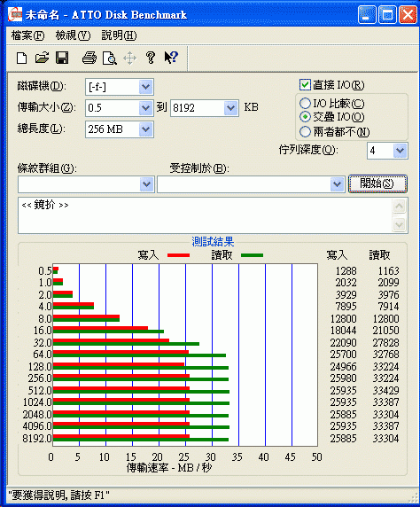420x507 pixels.
Task: Click write value 18044
Action: 344,331
